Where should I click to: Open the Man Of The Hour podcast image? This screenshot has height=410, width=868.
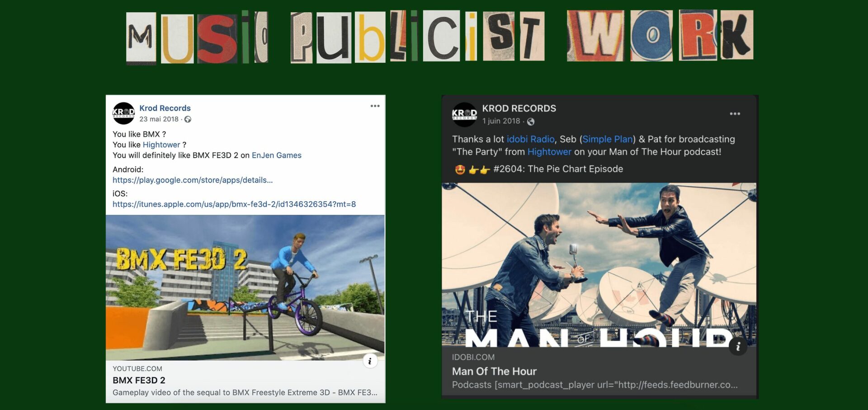click(x=599, y=265)
